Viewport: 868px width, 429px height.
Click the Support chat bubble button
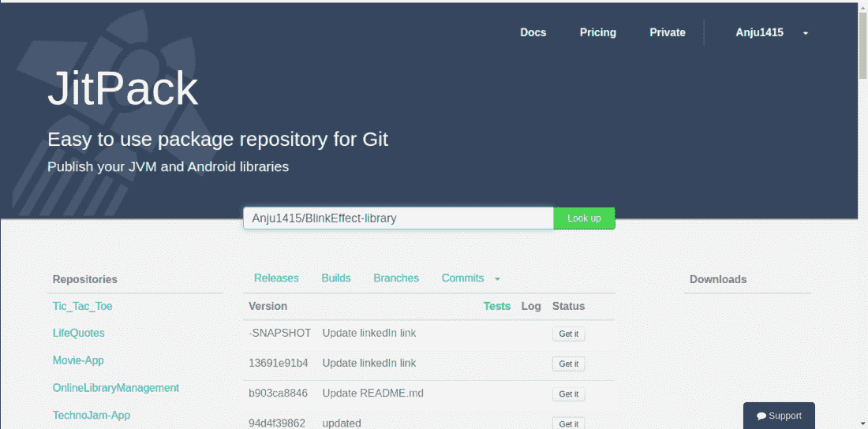[x=779, y=416]
